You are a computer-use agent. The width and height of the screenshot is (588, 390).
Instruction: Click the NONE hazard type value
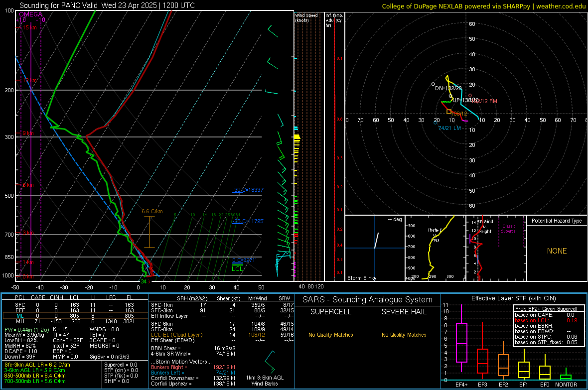(557, 251)
